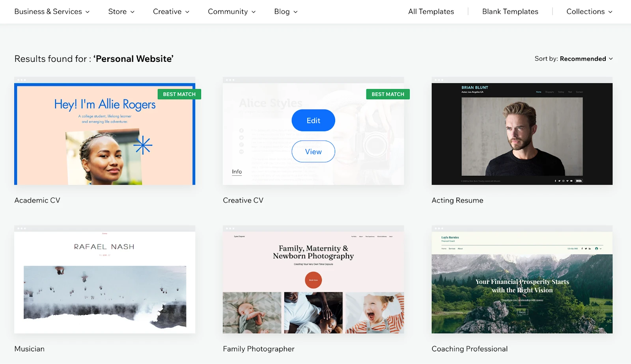The image size is (631, 364).
Task: Click Edit on Creative CV template
Action: click(313, 121)
